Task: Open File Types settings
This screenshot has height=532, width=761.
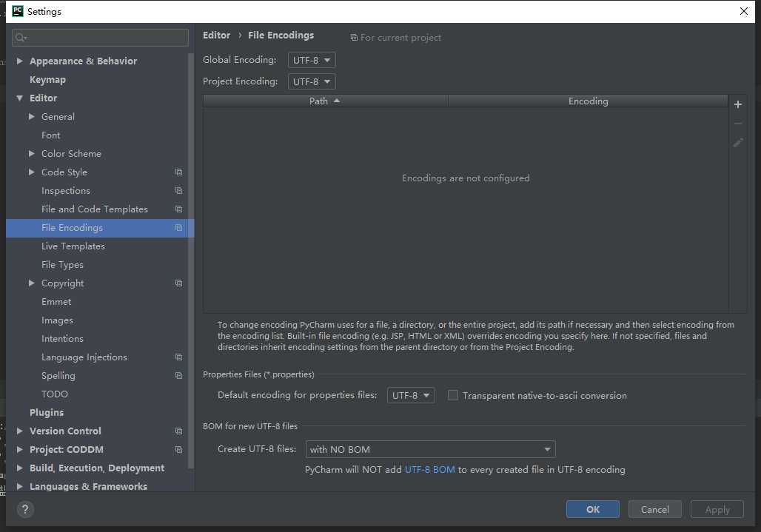Action: coord(63,265)
